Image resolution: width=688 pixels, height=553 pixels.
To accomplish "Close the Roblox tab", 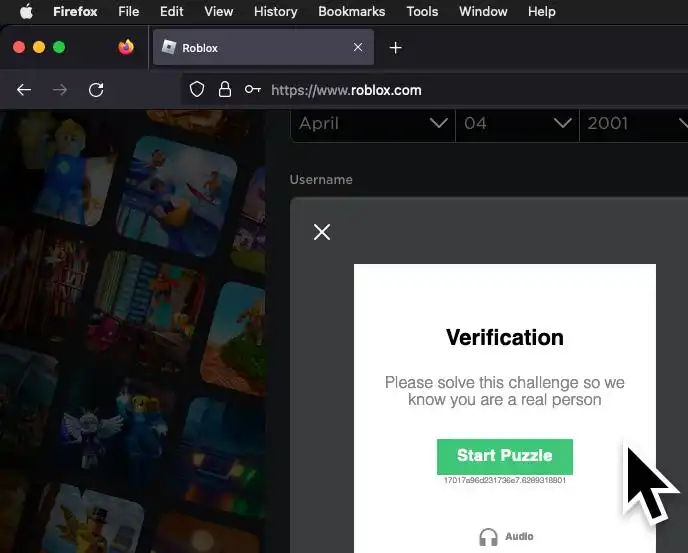I will pyautogui.click(x=358, y=47).
